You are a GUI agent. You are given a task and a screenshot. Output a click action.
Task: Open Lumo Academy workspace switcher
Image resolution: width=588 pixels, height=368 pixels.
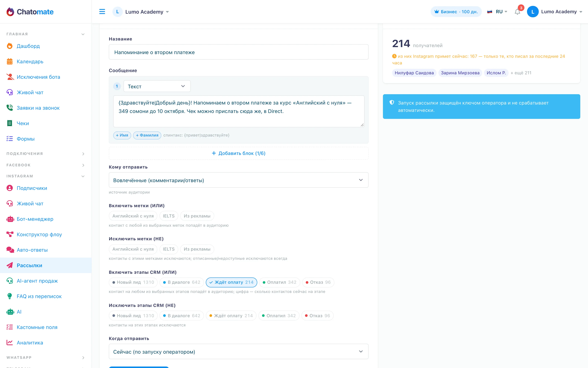coord(141,12)
